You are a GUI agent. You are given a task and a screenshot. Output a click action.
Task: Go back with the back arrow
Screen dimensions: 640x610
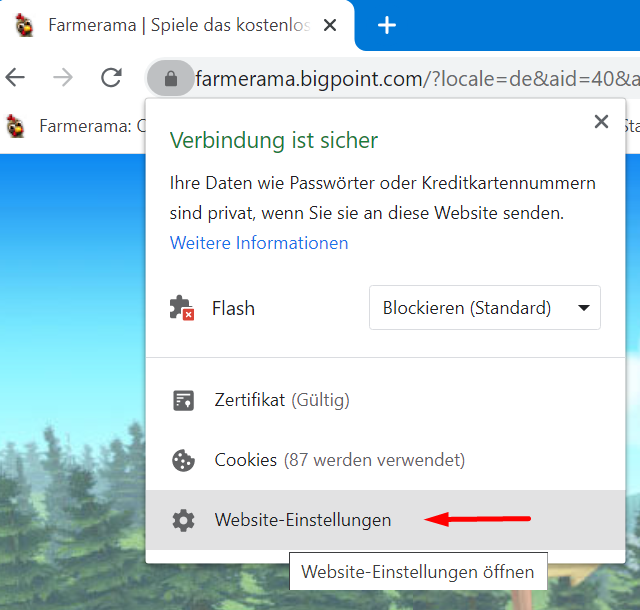tap(16, 77)
